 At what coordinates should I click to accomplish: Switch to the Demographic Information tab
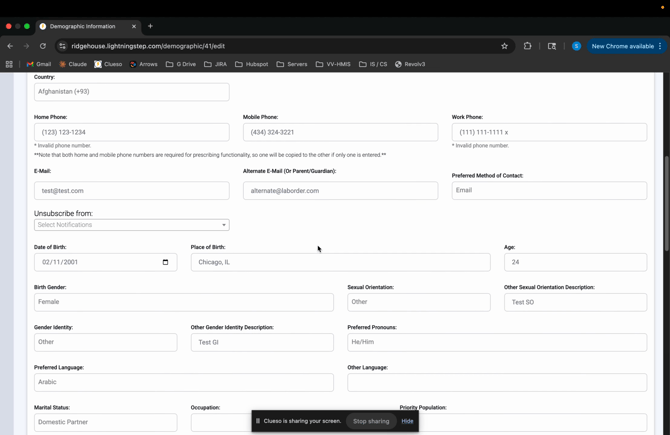tap(90, 26)
